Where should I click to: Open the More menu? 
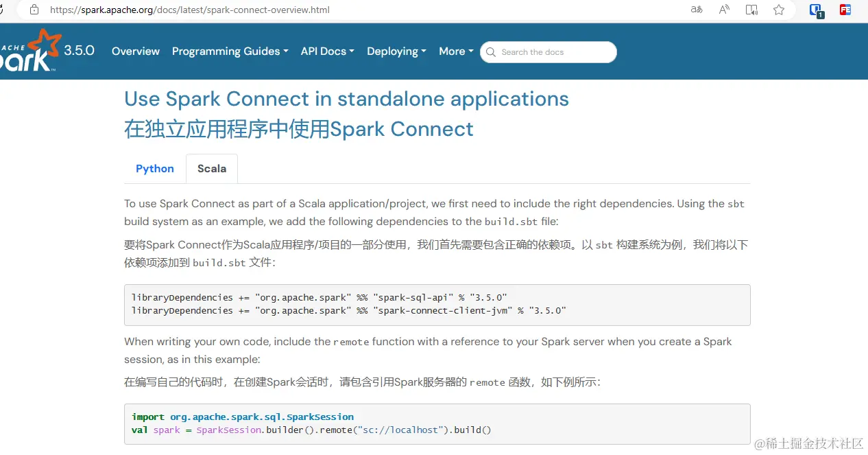pos(455,51)
